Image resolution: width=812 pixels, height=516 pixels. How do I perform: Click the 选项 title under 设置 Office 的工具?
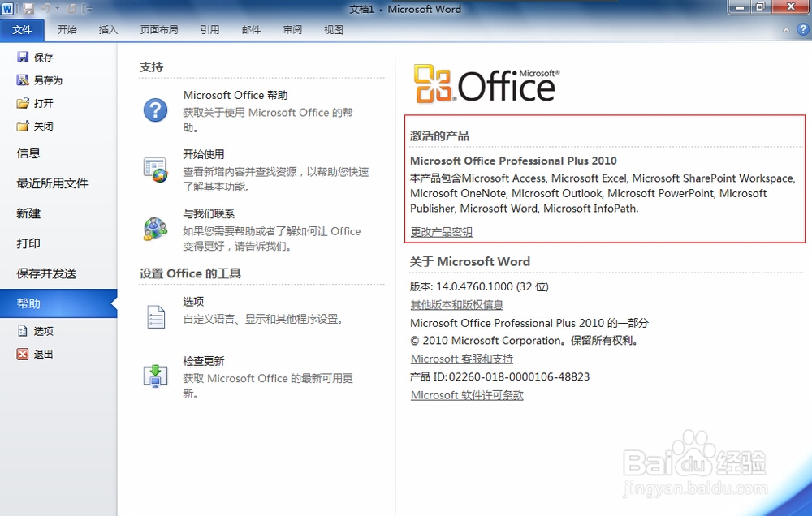coord(193,301)
